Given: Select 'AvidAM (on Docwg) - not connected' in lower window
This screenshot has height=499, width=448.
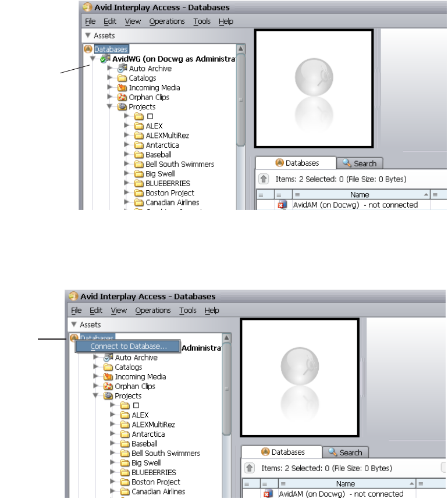Looking at the screenshot, I should tap(341, 494).
